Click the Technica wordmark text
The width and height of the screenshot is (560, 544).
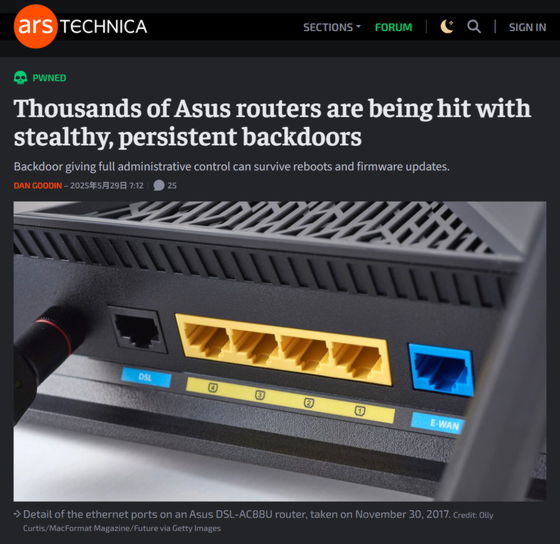click(103, 27)
